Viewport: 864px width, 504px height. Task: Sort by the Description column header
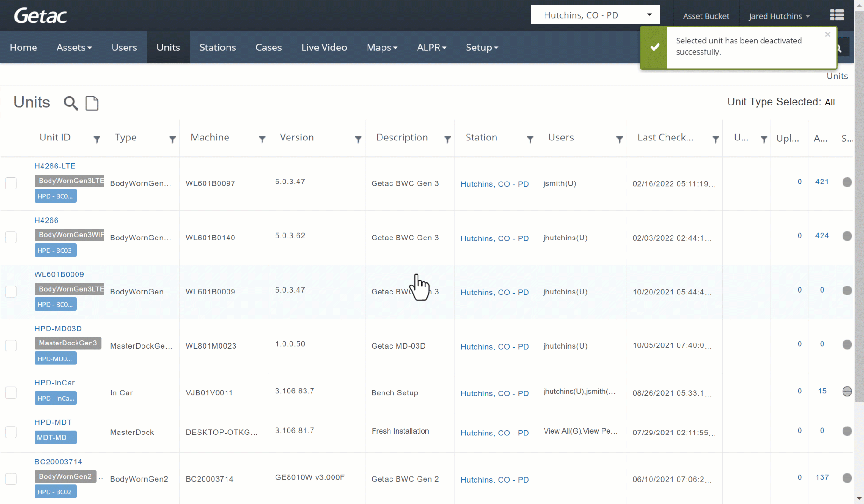coord(402,138)
